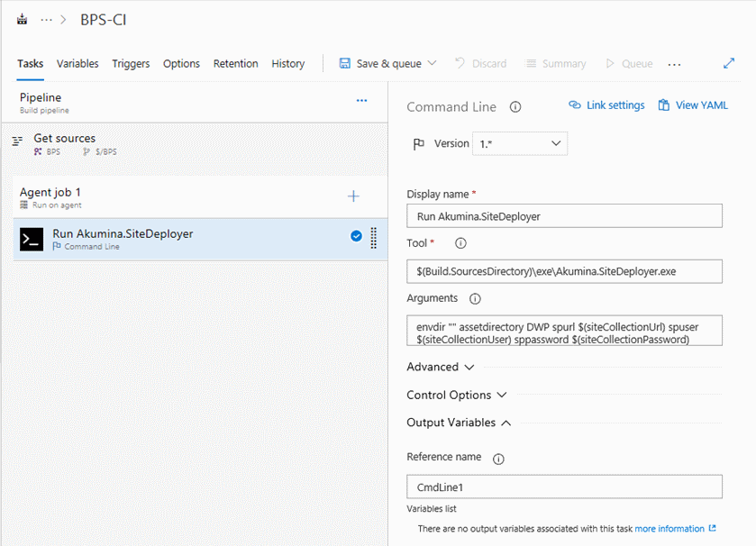Click the Queue button
This screenshot has height=546, width=756.
[x=629, y=64]
